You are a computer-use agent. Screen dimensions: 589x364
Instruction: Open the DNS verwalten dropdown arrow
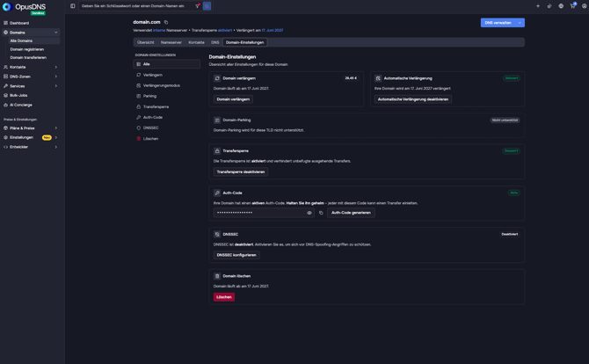520,23
